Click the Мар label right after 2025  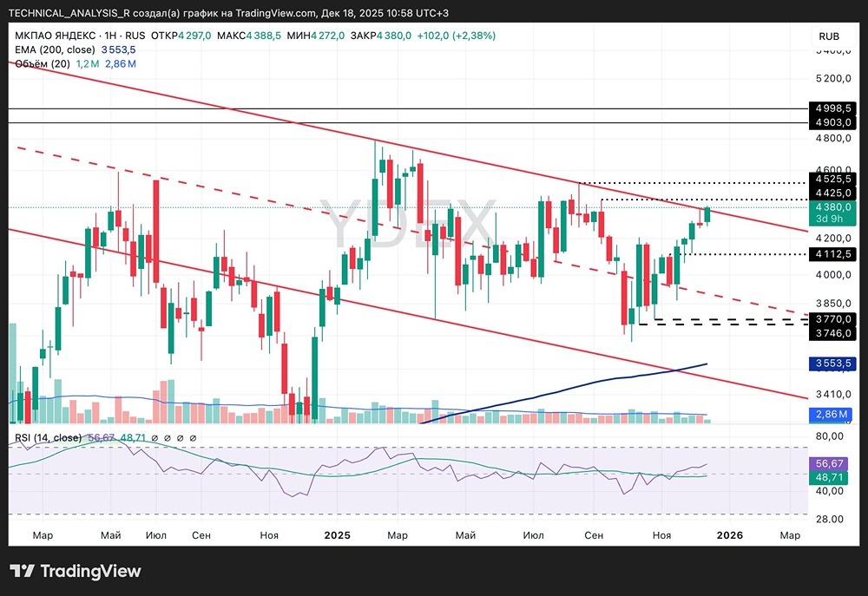[x=398, y=535]
